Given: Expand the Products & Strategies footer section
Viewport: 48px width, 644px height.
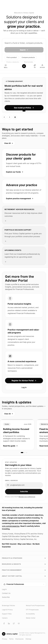Looking at the screenshot, I should click(x=24, y=558).
